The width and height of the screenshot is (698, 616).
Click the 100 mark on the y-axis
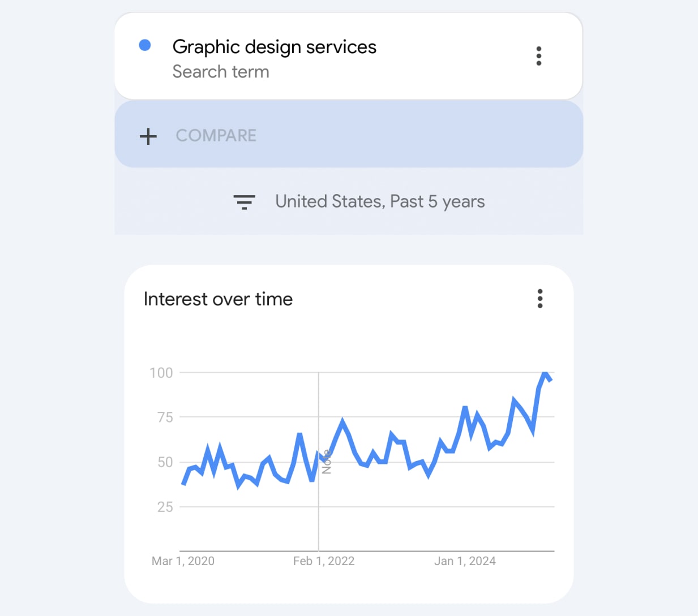(161, 372)
